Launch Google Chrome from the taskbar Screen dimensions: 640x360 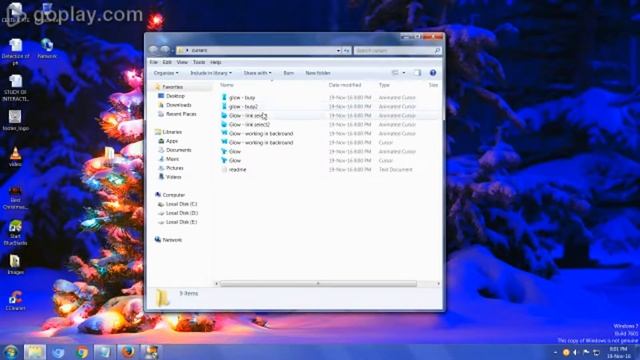[82, 352]
